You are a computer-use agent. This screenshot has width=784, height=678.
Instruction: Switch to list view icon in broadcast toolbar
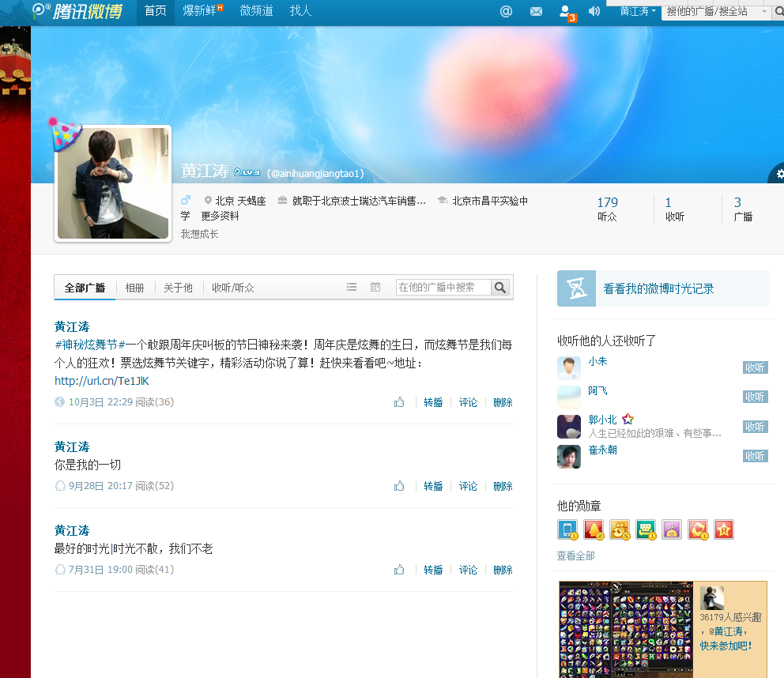352,287
